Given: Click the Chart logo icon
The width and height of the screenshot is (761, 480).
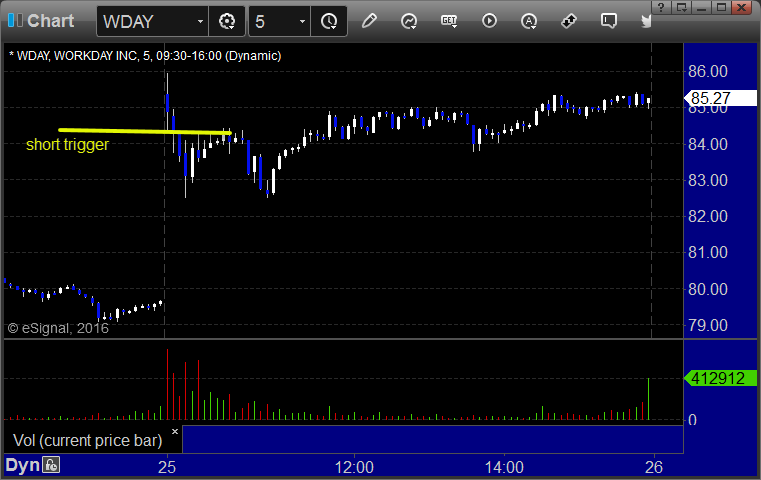Looking at the screenshot, I should point(15,20).
